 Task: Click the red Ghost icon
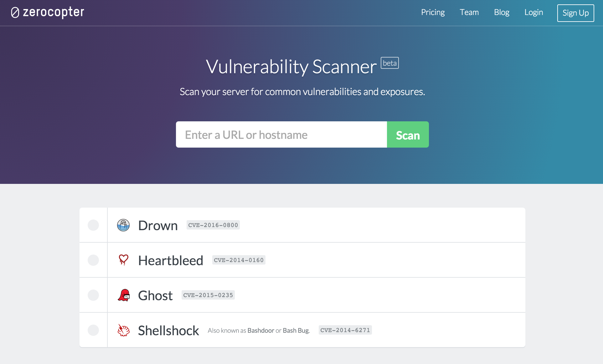124,295
